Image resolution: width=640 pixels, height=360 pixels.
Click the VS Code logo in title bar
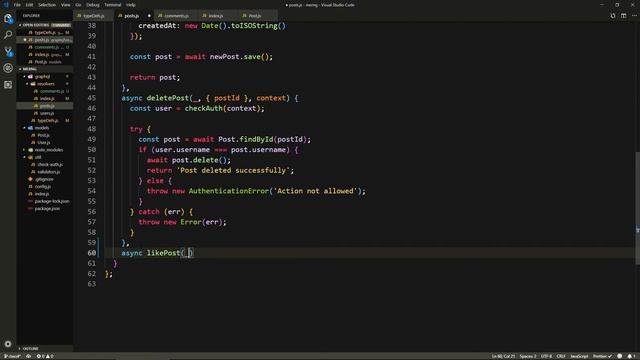click(x=6, y=5)
